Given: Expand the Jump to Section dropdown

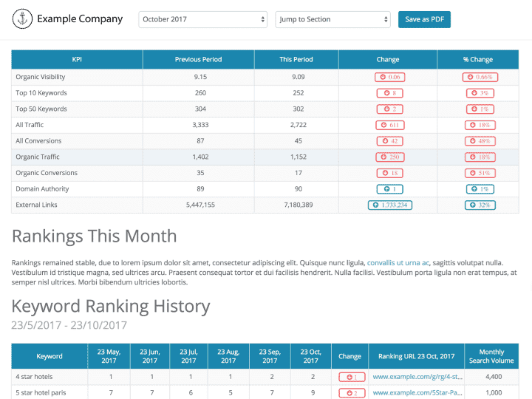Looking at the screenshot, I should tap(332, 19).
